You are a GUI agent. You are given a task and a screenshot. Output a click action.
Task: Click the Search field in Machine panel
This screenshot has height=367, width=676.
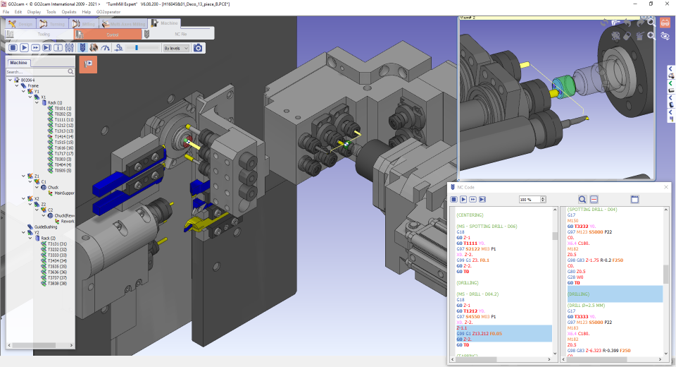point(37,72)
